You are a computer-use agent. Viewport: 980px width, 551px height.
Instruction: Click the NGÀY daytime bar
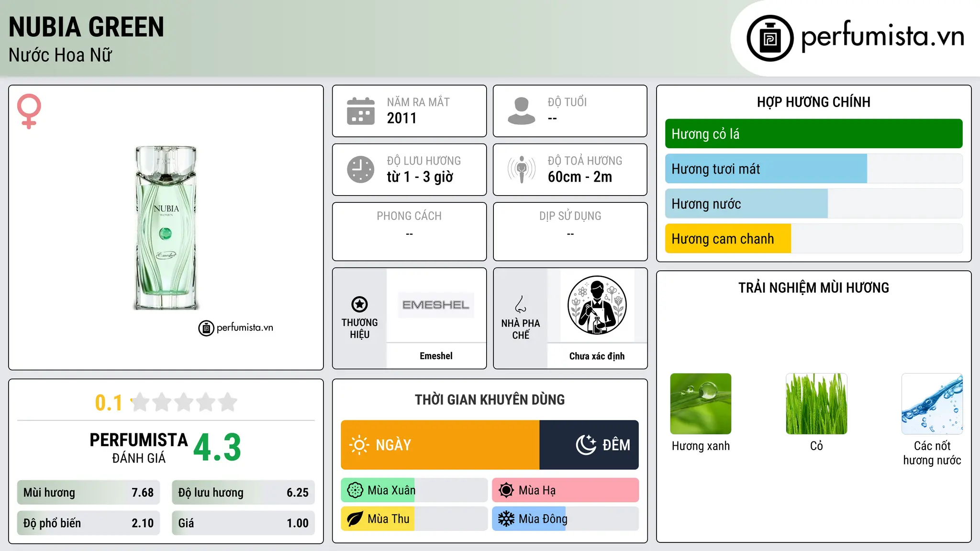pos(440,445)
